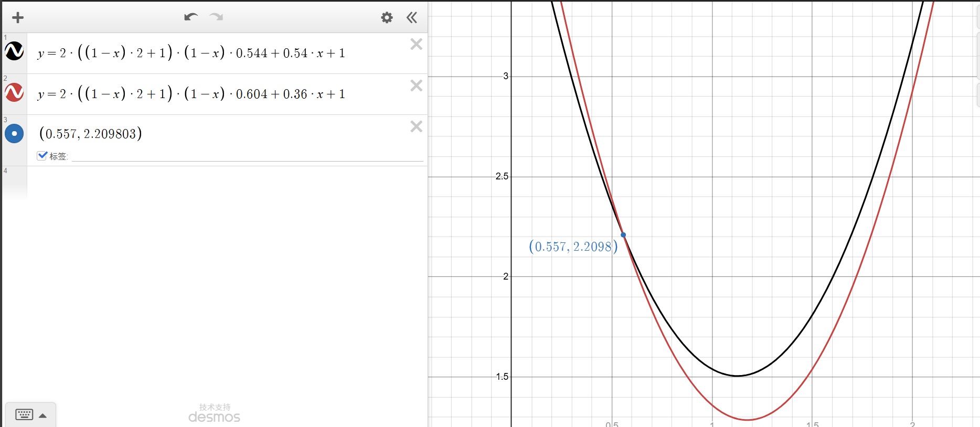Uncheck the 标签 label checkbox
980x427 pixels.
point(42,155)
